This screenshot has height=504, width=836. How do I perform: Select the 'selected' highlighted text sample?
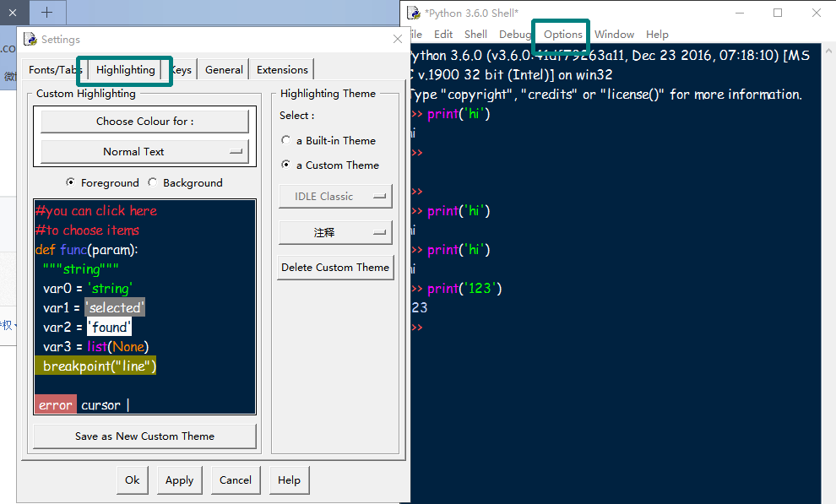(115, 307)
